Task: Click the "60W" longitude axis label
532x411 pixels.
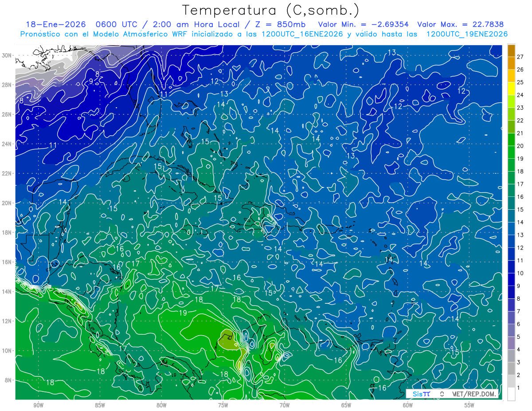Action: pyautogui.click(x=408, y=405)
